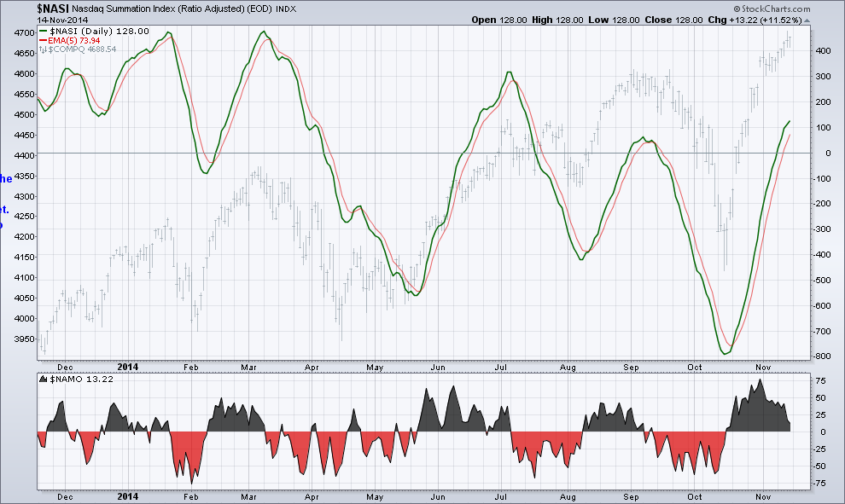Click the title 'Nasdaq Summation Index (Ratio Adjusted) (EOD)'
This screenshot has width=845, height=504.
(173, 9)
